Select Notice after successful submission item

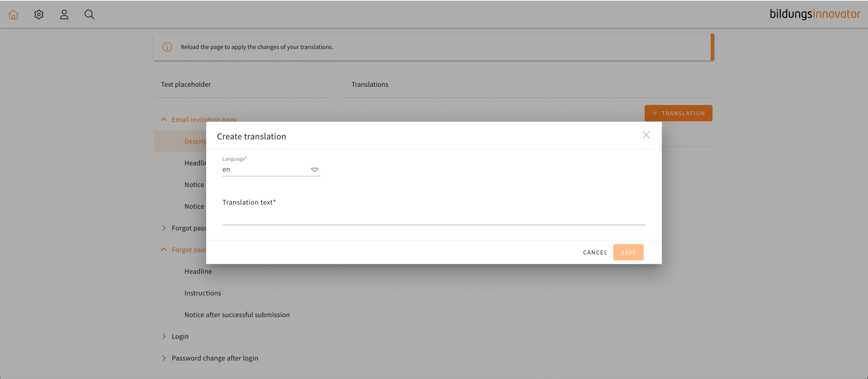[x=237, y=315]
